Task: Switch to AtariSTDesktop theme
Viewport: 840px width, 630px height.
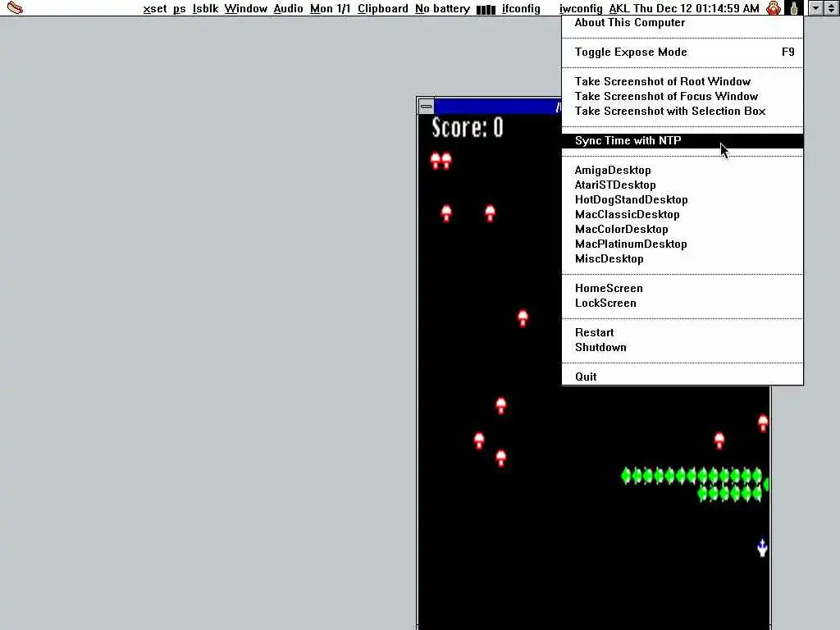Action: click(682, 185)
